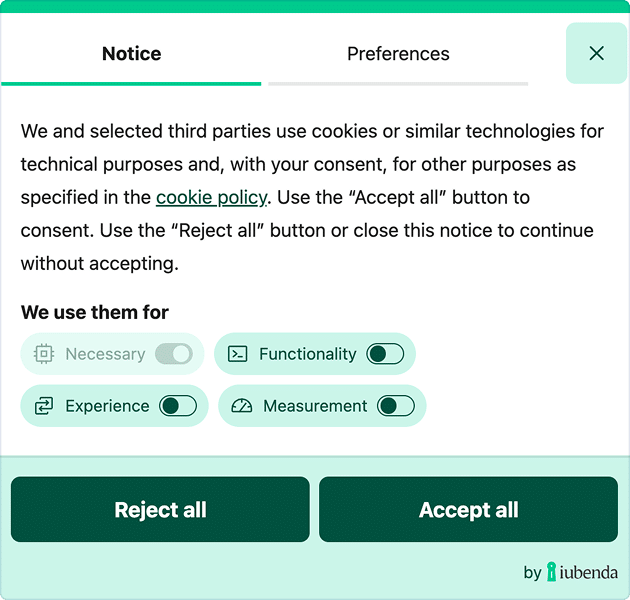Image resolution: width=630 pixels, height=600 pixels.
Task: Click the Experience arrows icon
Action: pyautogui.click(x=44, y=406)
